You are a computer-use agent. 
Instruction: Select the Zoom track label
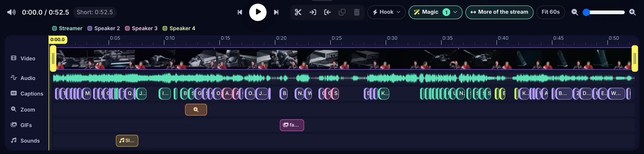[28, 110]
